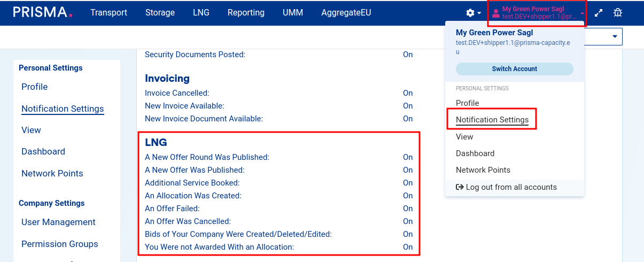The height and width of the screenshot is (262, 644).
Task: Open the AggregateEU tab
Action: (x=346, y=12)
